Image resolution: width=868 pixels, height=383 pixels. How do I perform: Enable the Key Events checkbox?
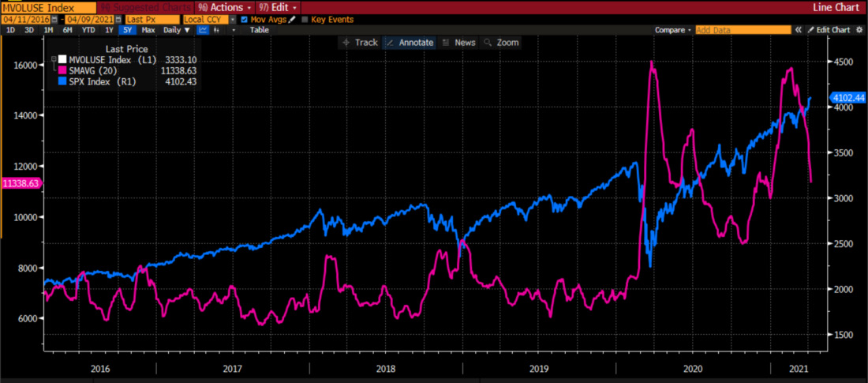[305, 20]
